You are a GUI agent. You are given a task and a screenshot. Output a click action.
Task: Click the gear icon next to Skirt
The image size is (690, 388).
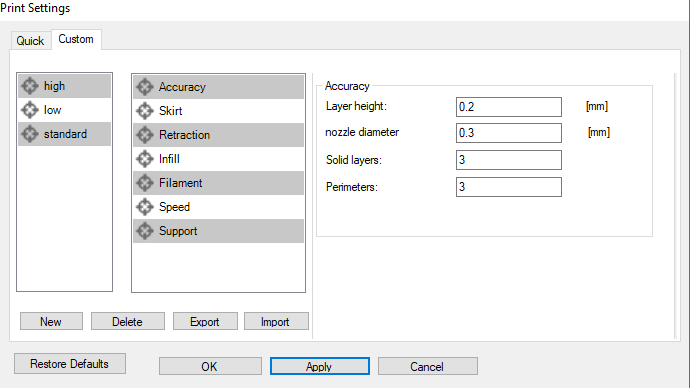[x=145, y=111]
